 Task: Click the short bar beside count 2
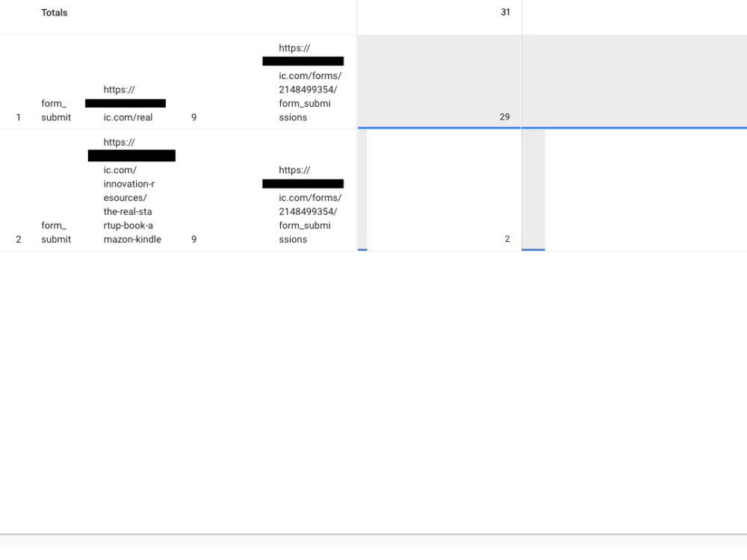pos(533,190)
